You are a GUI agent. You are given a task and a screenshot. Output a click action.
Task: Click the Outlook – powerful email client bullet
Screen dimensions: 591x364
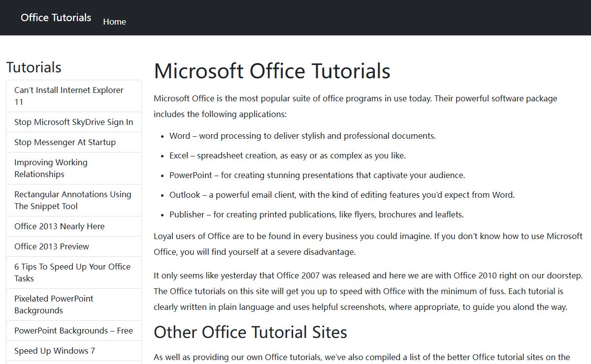tap(342, 195)
